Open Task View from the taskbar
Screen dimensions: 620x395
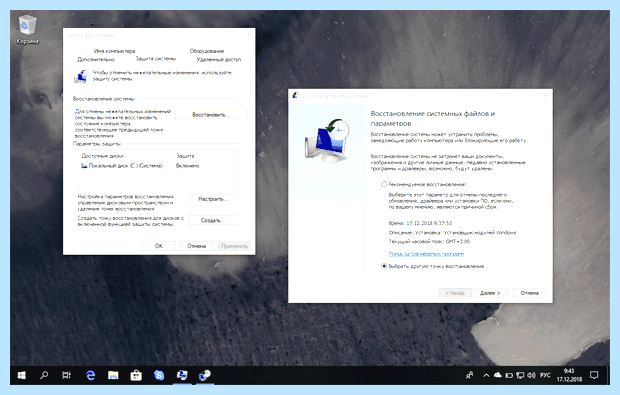point(66,375)
